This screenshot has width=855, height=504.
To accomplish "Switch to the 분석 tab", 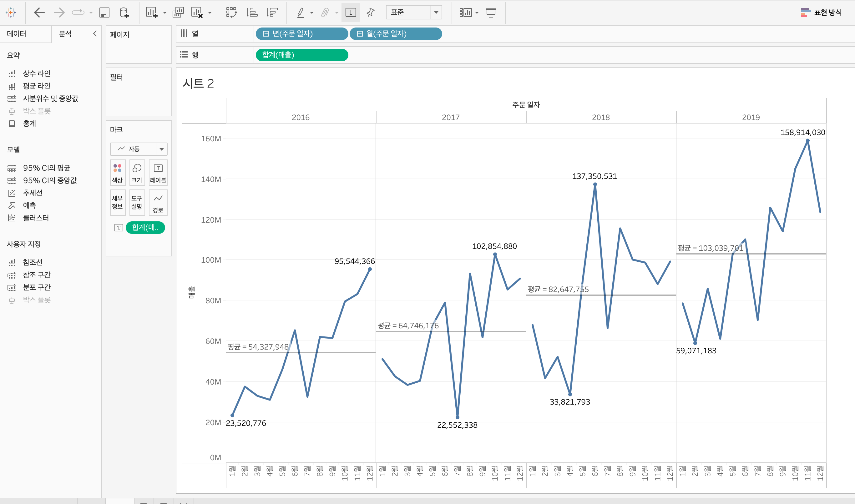I will (x=65, y=34).
